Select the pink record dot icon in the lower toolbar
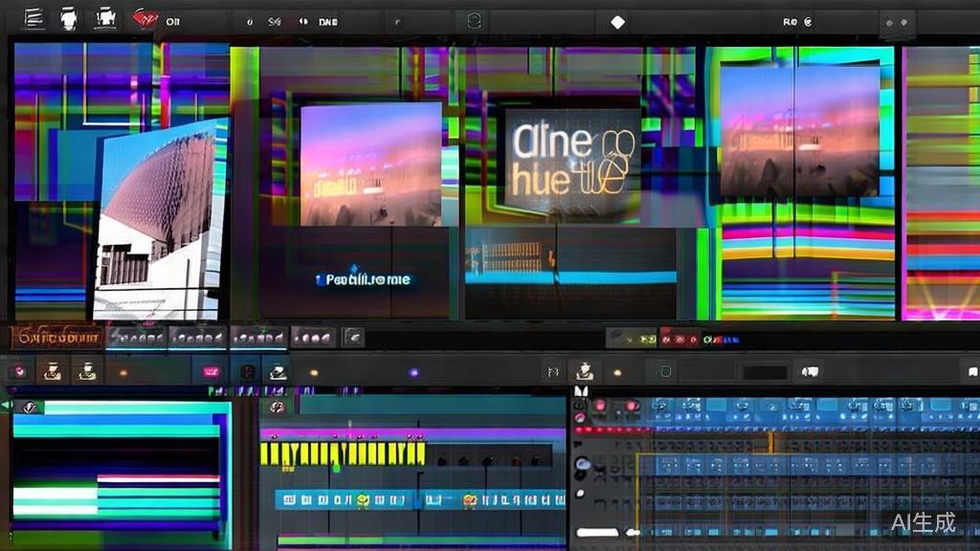Screen dimensions: 980x551 coord(16,371)
